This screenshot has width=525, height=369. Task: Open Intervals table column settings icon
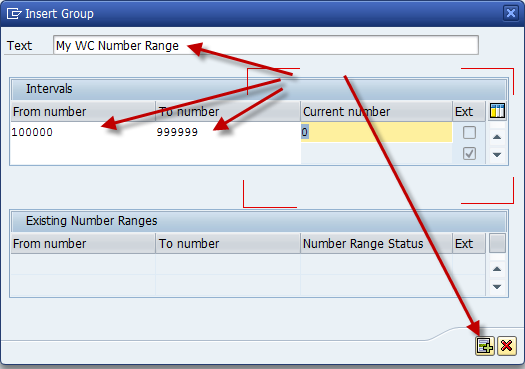497,111
